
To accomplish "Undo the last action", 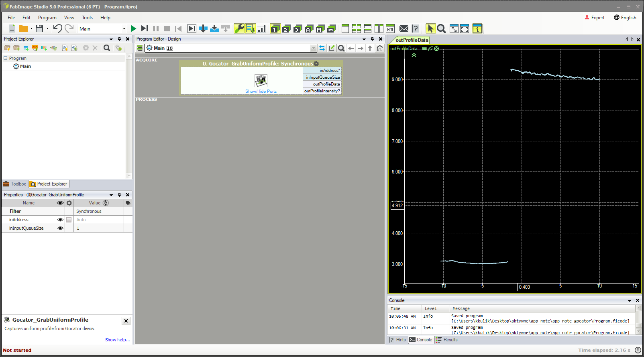I will pyautogui.click(x=57, y=29).
